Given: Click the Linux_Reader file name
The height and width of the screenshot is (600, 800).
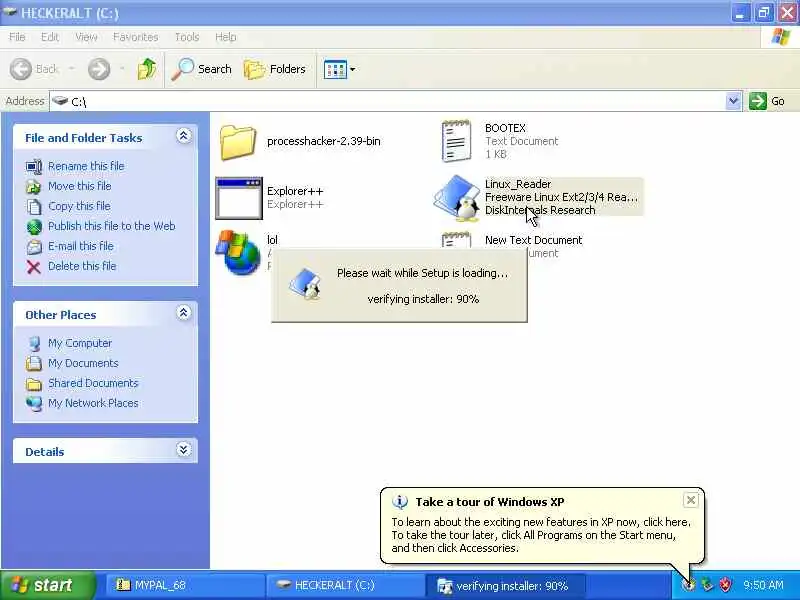Looking at the screenshot, I should (518, 184).
